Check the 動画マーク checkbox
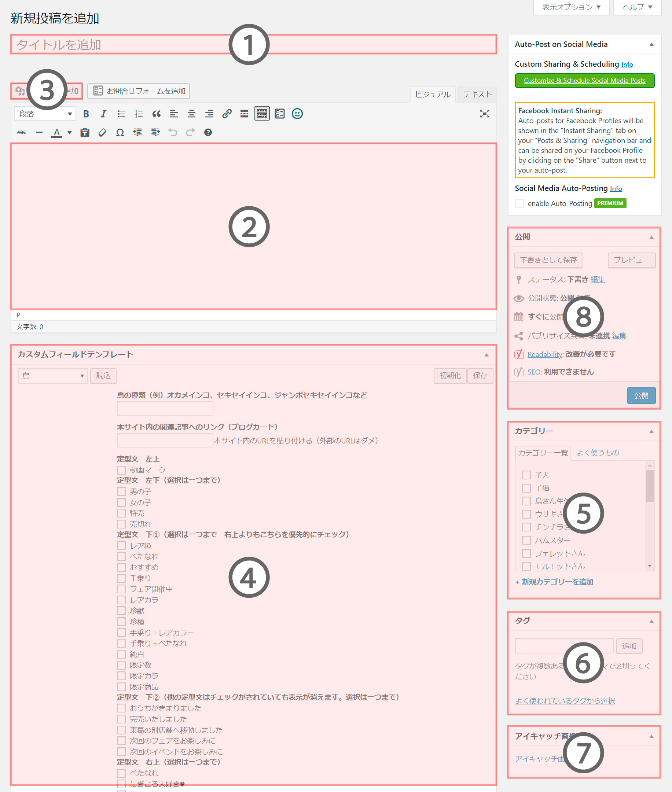The height and width of the screenshot is (792, 672). tap(121, 470)
